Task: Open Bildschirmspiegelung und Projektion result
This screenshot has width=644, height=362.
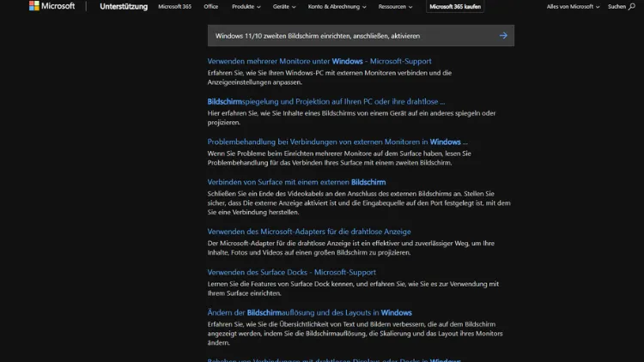Action: pyautogui.click(x=326, y=101)
